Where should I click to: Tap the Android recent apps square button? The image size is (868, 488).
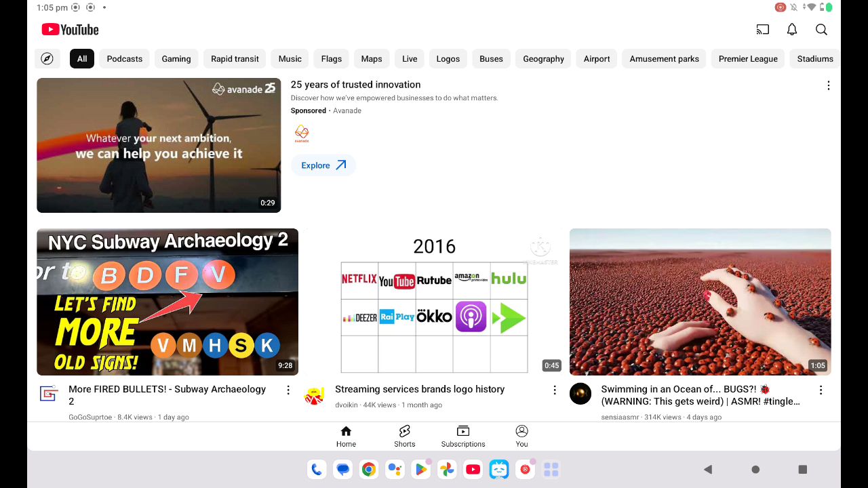803,469
